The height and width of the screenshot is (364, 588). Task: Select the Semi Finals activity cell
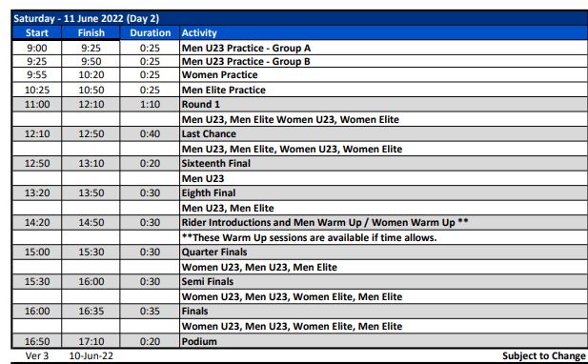[384, 281]
